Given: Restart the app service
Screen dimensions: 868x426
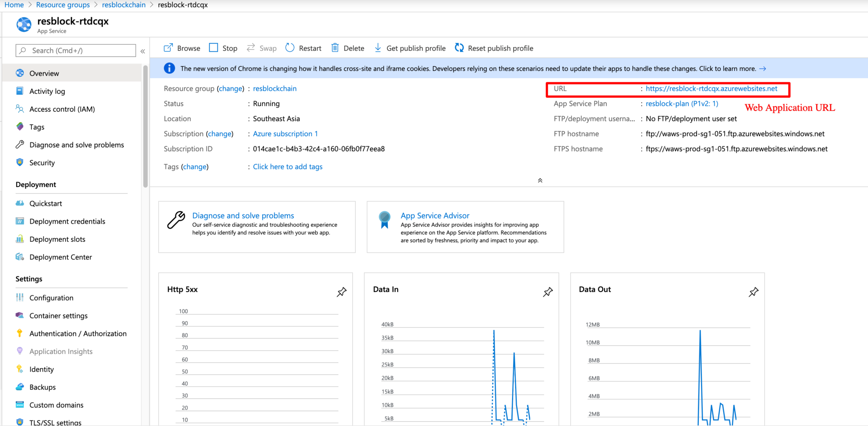Looking at the screenshot, I should tap(303, 48).
